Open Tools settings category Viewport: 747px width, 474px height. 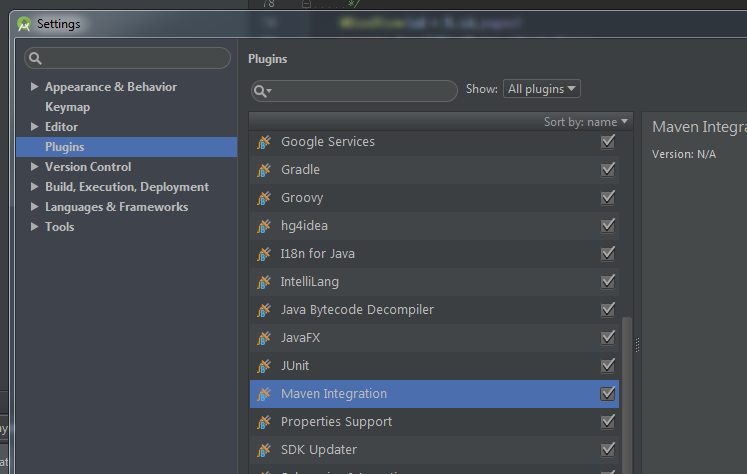coord(60,227)
